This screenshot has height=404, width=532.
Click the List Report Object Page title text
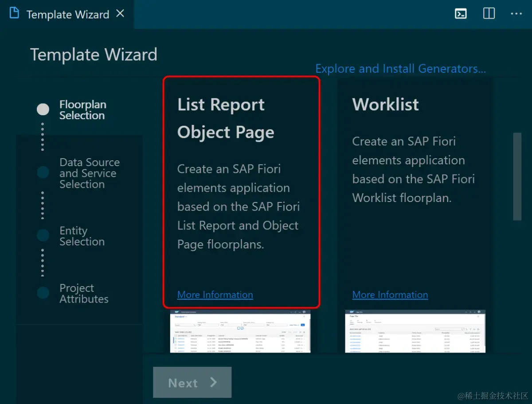point(226,118)
